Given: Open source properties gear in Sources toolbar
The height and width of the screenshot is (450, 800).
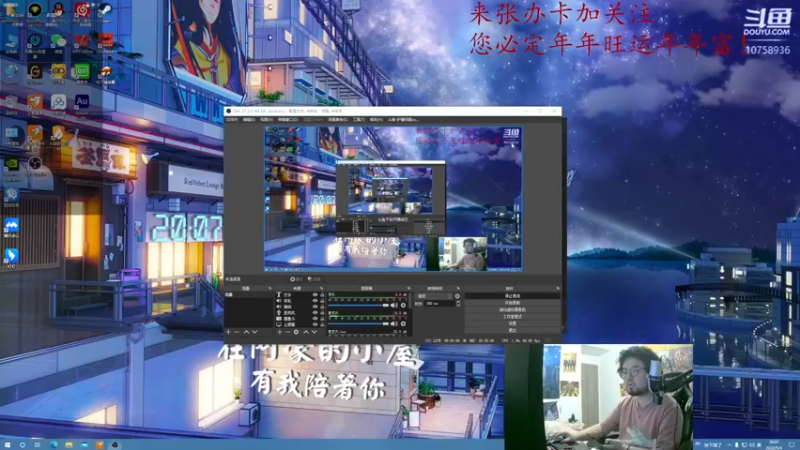Looking at the screenshot, I should pyautogui.click(x=296, y=332).
